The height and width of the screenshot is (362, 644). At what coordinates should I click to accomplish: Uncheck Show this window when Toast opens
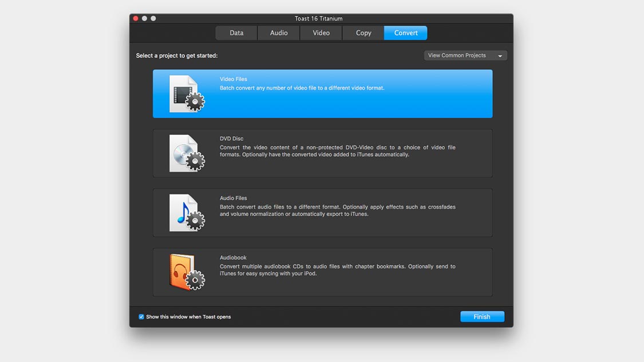pos(141,317)
